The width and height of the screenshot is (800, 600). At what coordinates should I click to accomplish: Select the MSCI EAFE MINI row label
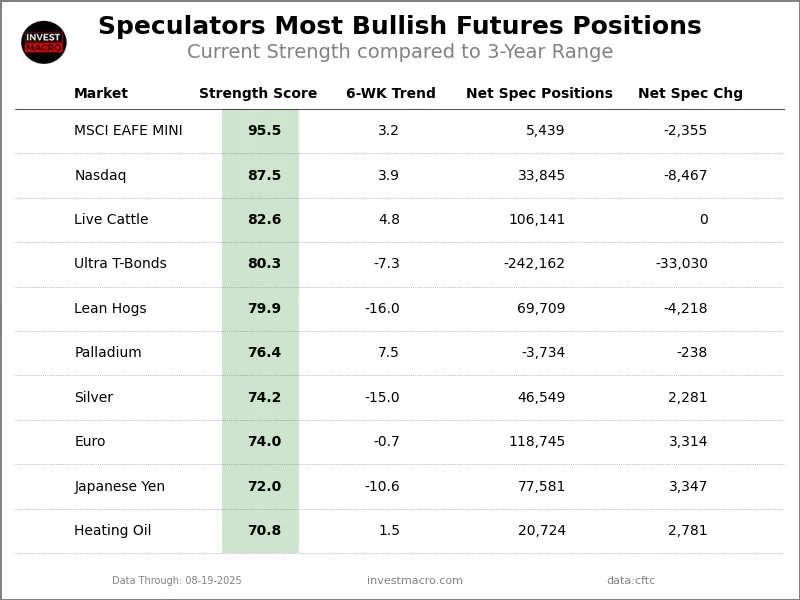[128, 131]
